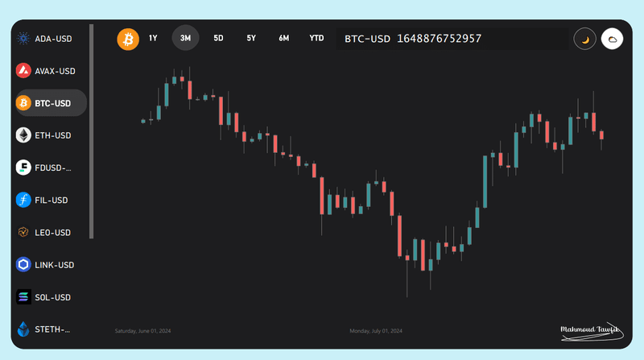This screenshot has width=644, height=360.
Task: Click the Ethereum coin icon in sidebar
Action: 23,135
